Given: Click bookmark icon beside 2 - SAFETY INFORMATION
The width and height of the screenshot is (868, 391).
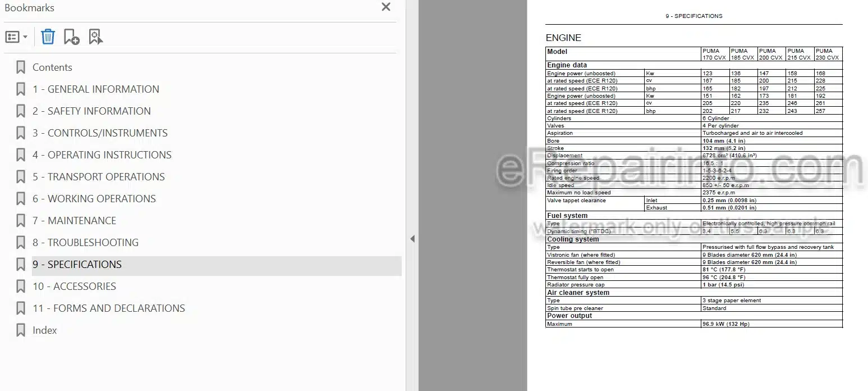Looking at the screenshot, I should point(21,111).
